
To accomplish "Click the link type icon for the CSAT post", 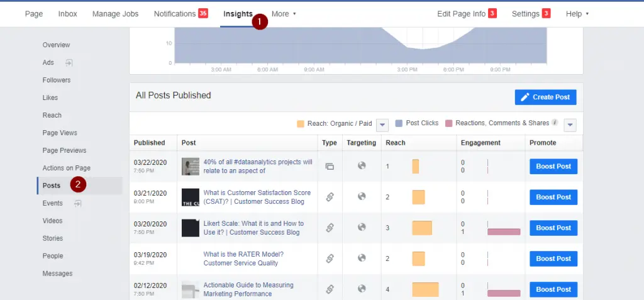I will [329, 197].
